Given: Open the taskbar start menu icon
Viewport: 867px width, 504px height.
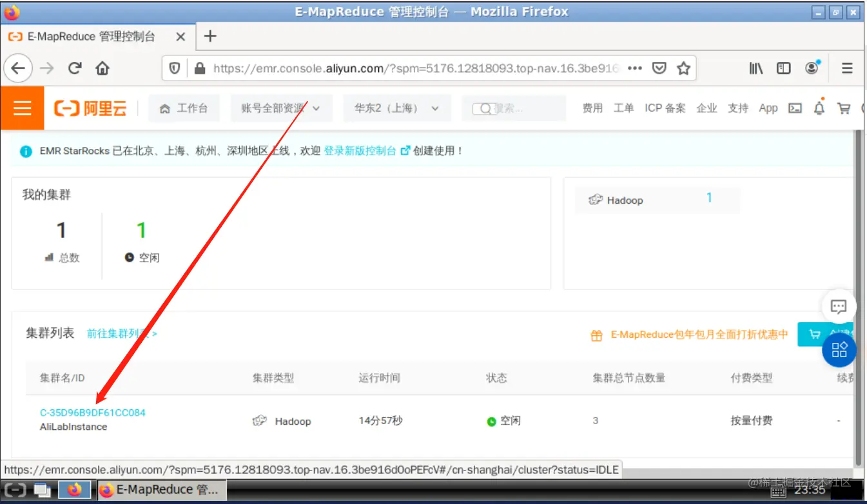Looking at the screenshot, I should coord(15,490).
